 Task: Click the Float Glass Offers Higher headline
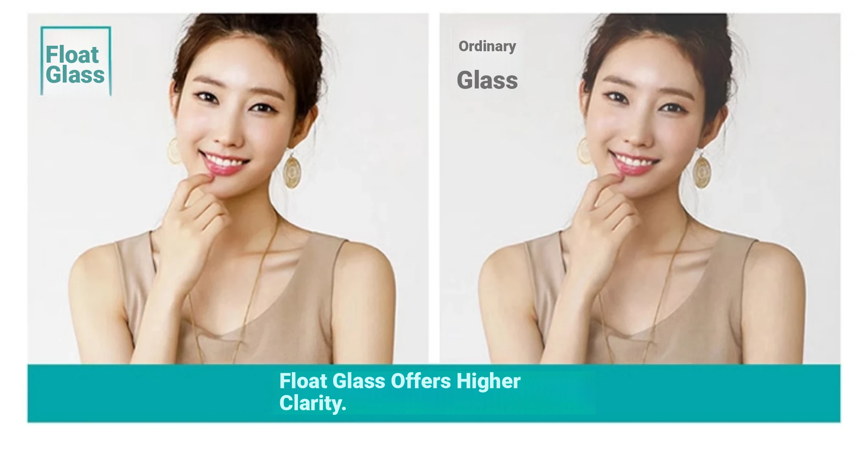click(400, 381)
